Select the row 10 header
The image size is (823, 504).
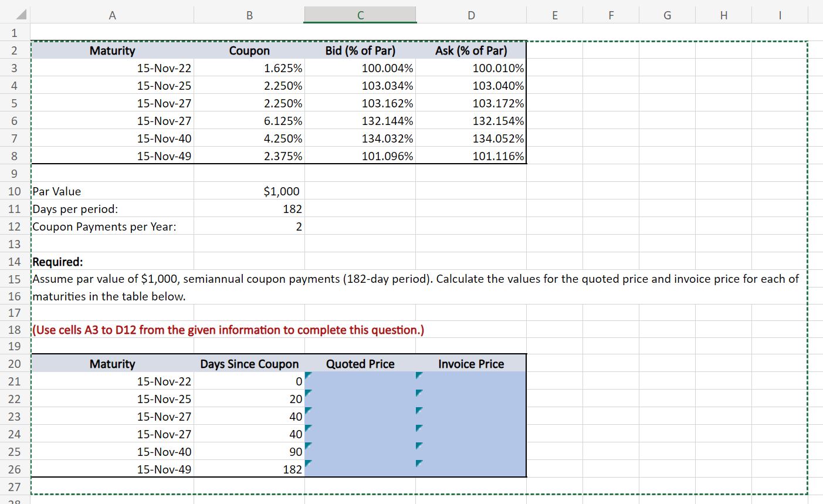pyautogui.click(x=13, y=191)
